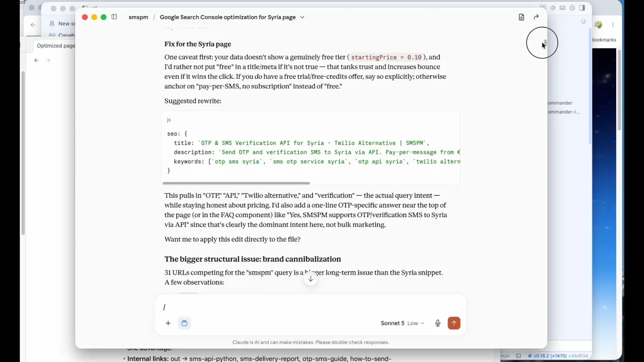Open the smspm project breadcrumb
Image resolution: width=644 pixels, height=362 pixels.
[138, 17]
